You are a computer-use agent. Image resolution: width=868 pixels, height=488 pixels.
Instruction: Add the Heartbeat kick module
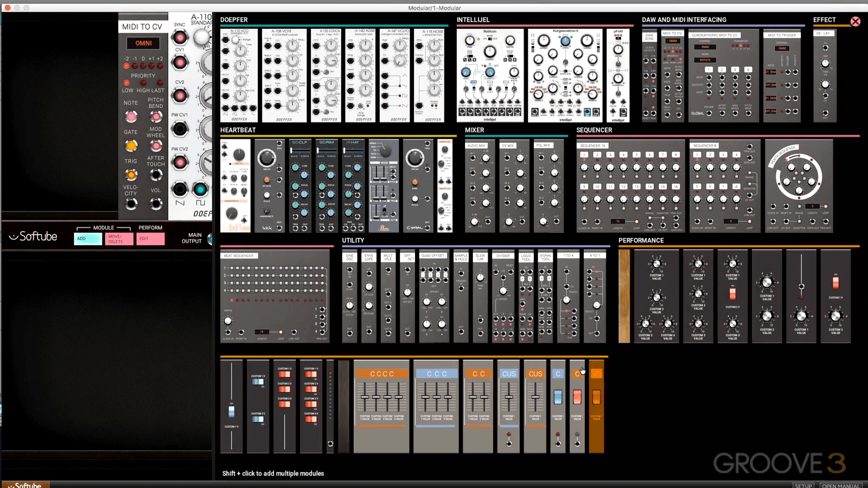(x=269, y=186)
